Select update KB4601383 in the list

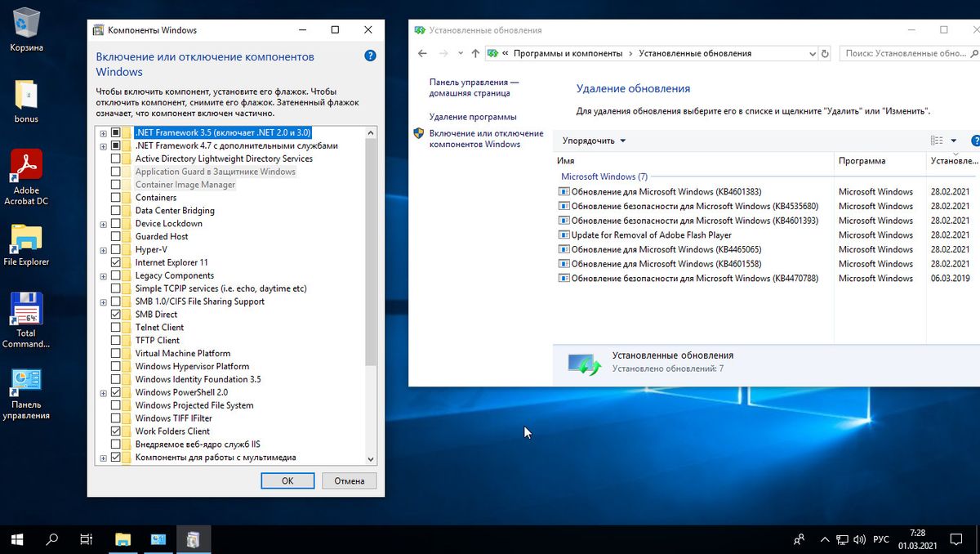pyautogui.click(x=666, y=192)
